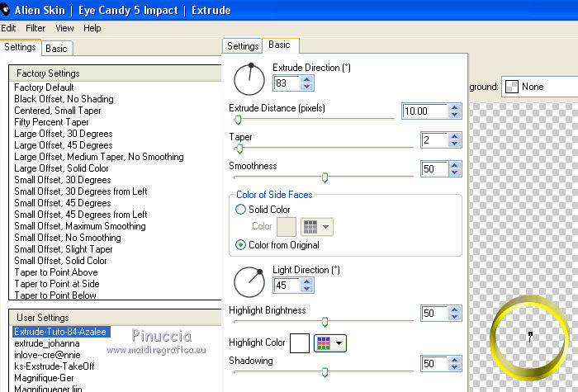Select Black Offset, No Shading preset

64,99
